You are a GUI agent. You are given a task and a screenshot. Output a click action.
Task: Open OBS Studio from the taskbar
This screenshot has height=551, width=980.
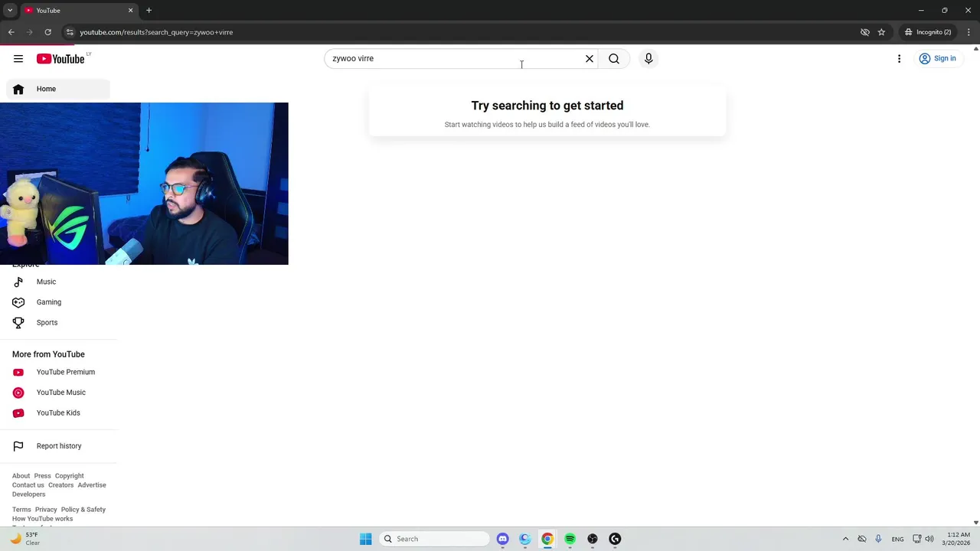coord(593,539)
